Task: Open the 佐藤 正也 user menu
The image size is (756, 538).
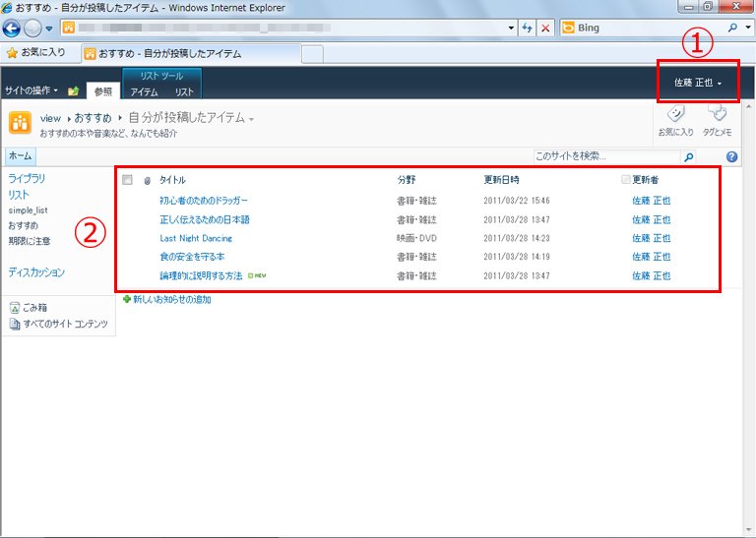Action: [x=698, y=83]
